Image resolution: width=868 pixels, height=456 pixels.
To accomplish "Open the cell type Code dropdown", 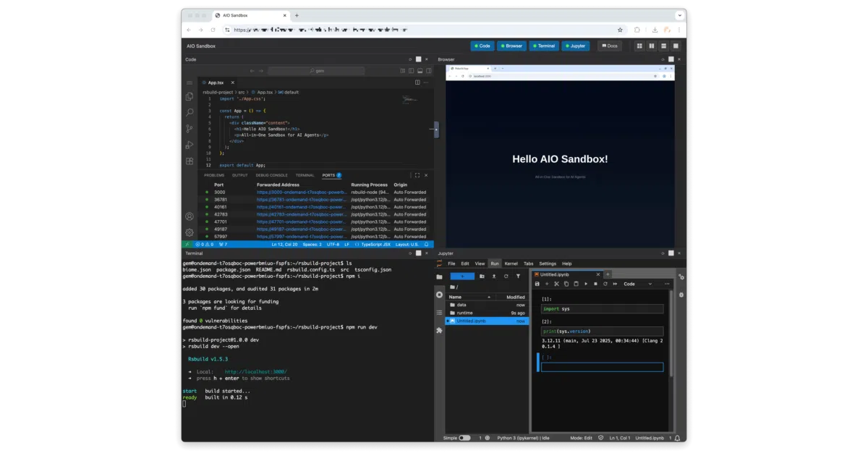I will coord(638,284).
